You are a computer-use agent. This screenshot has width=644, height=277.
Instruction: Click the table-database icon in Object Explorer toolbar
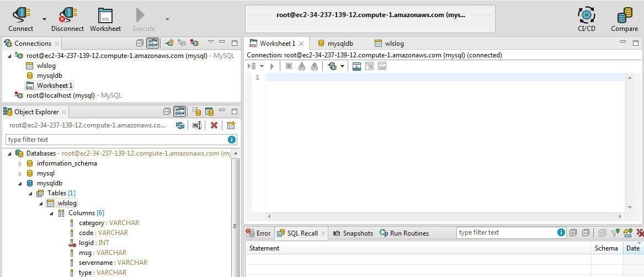pyautogui.click(x=209, y=111)
